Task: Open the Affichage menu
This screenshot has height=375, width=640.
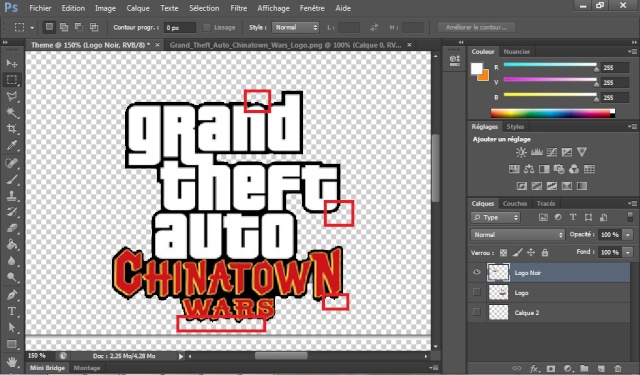Action: tap(273, 8)
